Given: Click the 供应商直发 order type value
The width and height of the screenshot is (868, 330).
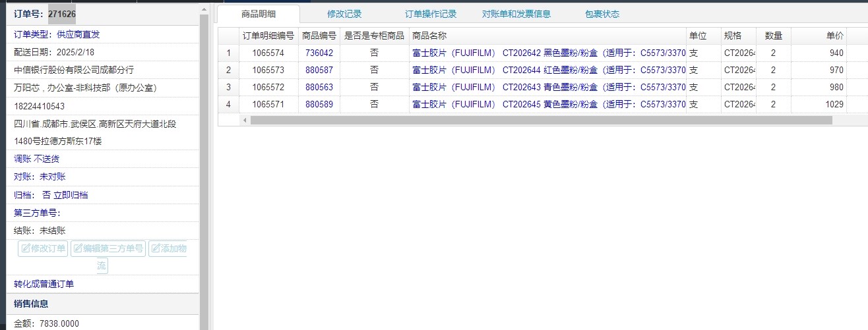Looking at the screenshot, I should (78, 34).
